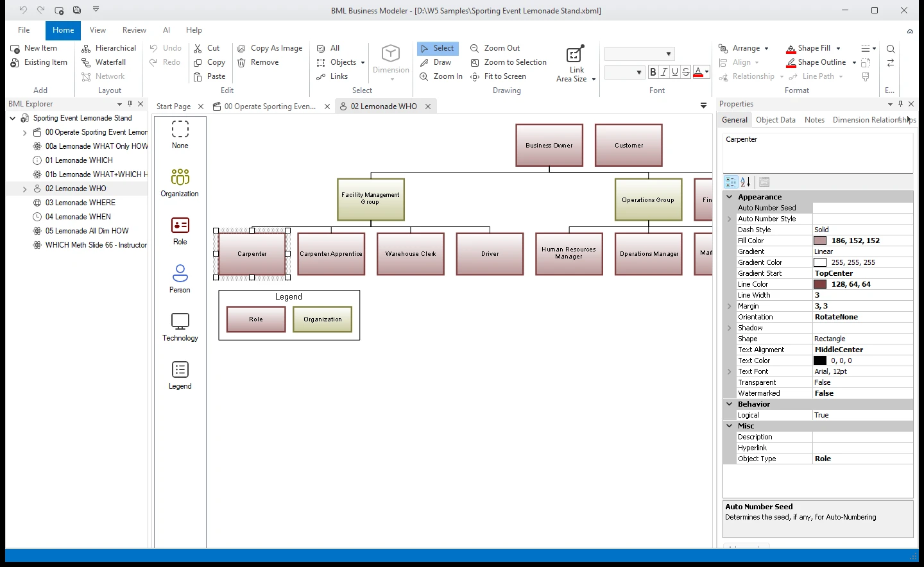Apply Hierarchical layout
Viewport: 924px width, 567px height.
tap(109, 48)
